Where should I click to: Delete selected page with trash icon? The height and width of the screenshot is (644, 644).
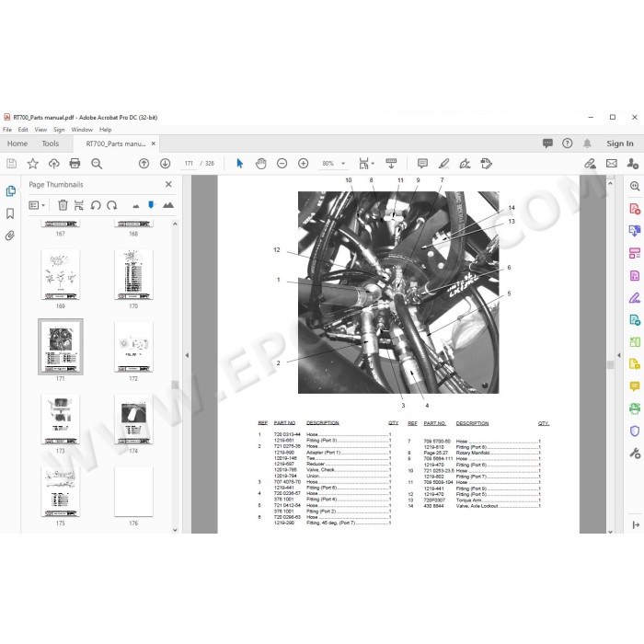click(x=63, y=205)
